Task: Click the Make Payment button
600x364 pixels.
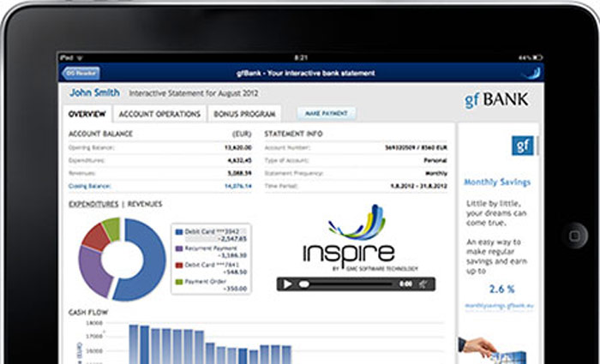Action: (x=327, y=113)
